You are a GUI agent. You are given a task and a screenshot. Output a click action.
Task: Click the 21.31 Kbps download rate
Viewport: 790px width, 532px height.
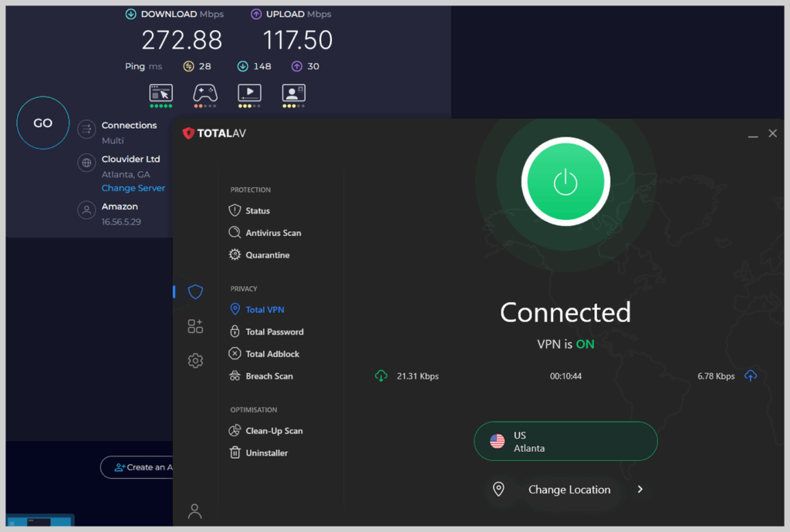click(417, 376)
